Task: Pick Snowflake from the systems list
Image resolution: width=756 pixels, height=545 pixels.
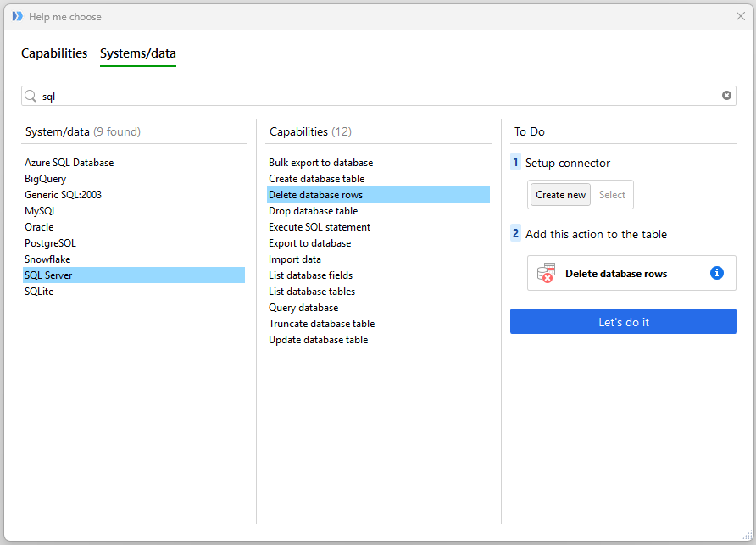Action: pos(47,259)
